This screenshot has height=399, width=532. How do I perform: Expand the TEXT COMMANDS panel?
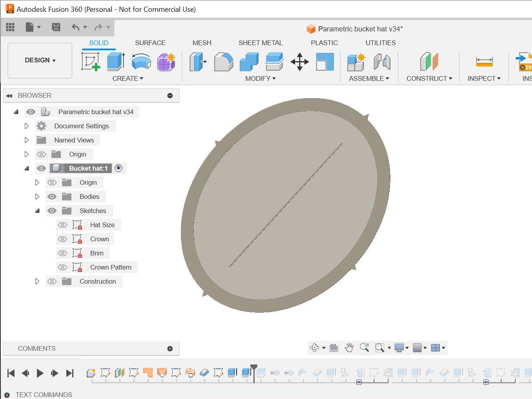coord(7,395)
